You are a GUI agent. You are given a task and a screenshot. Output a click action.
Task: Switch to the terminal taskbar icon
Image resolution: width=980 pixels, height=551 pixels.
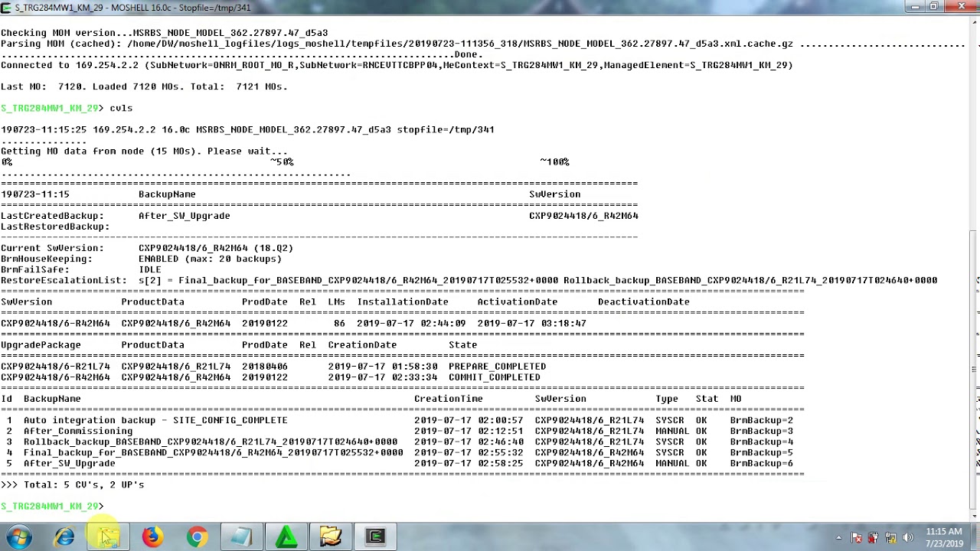(375, 537)
